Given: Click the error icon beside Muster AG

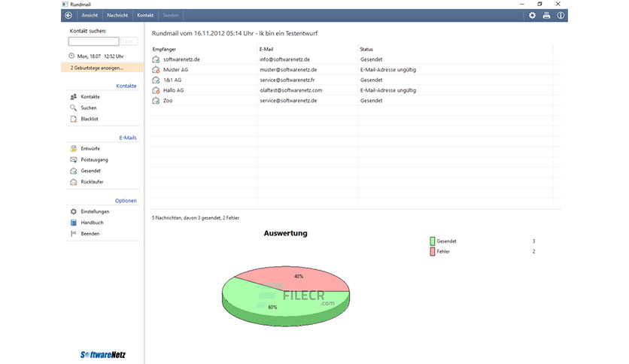Looking at the screenshot, I should (156, 70).
